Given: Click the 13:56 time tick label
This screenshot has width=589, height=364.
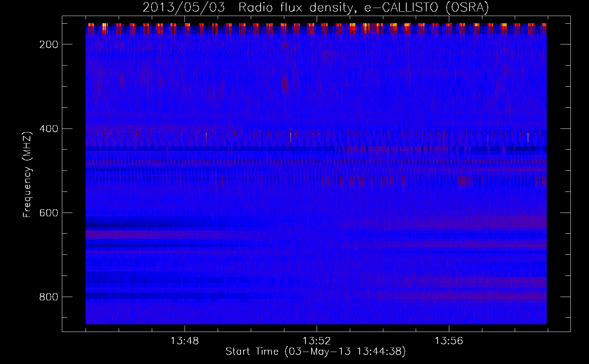Looking at the screenshot, I should pyautogui.click(x=449, y=341).
